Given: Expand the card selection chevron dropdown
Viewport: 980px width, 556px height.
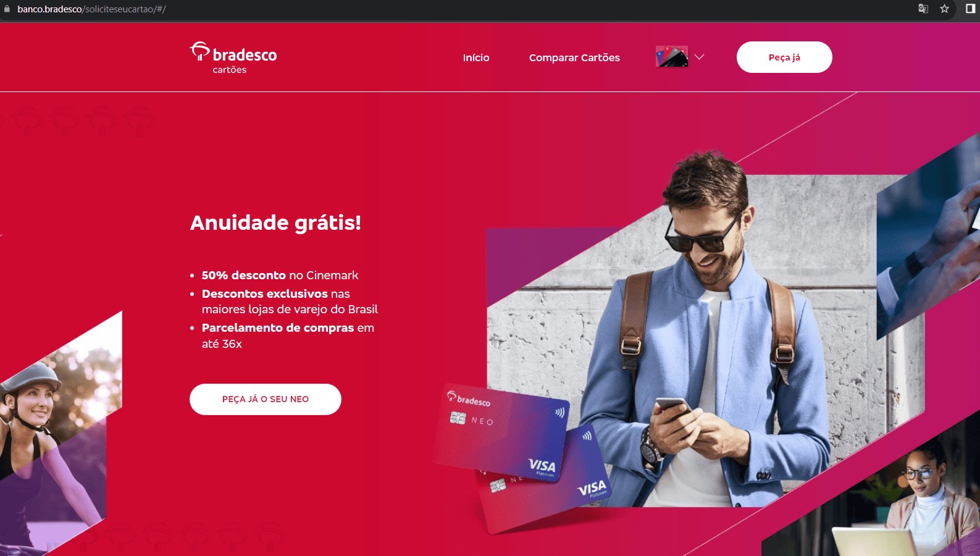Looking at the screenshot, I should click(x=699, y=57).
